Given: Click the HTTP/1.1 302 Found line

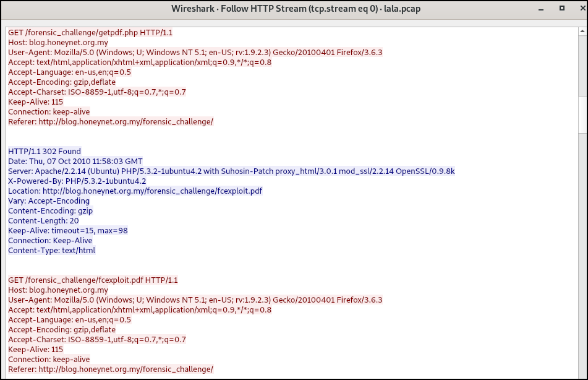Looking at the screenshot, I should (x=45, y=151).
